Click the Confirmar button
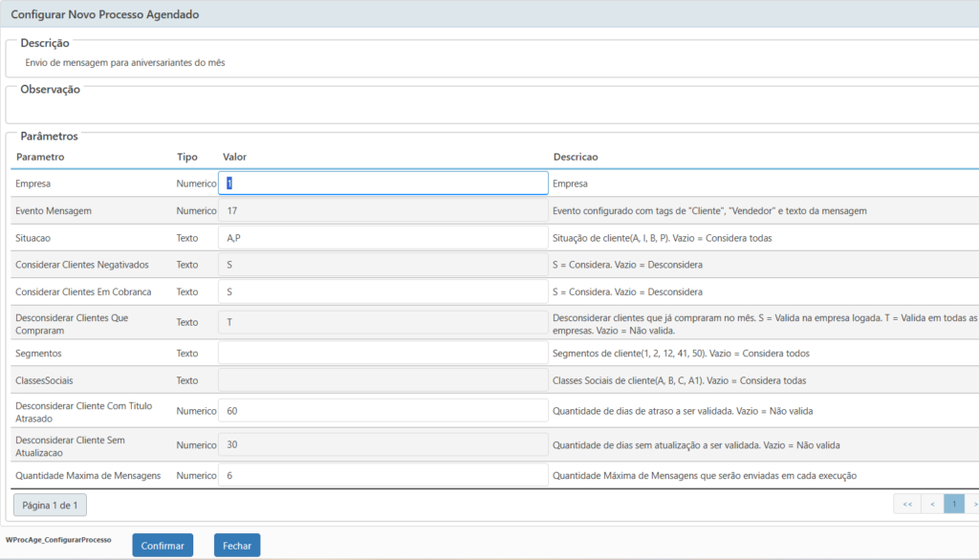The image size is (979, 560). click(x=163, y=545)
